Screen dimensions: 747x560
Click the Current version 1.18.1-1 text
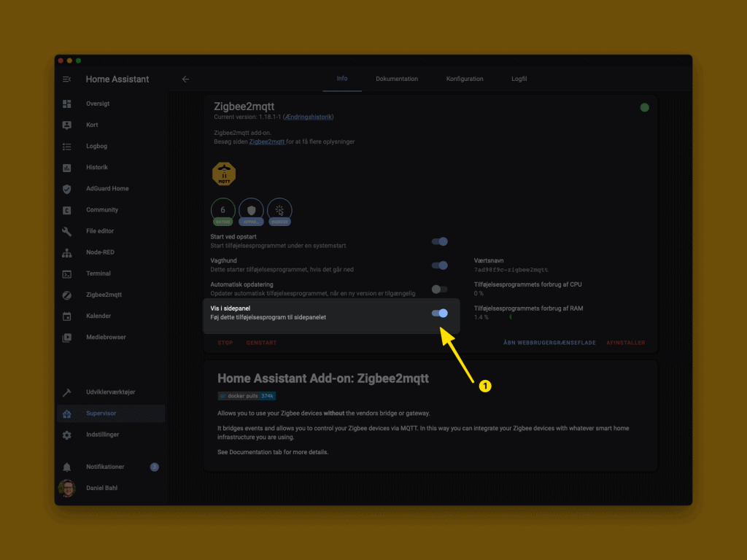click(247, 117)
